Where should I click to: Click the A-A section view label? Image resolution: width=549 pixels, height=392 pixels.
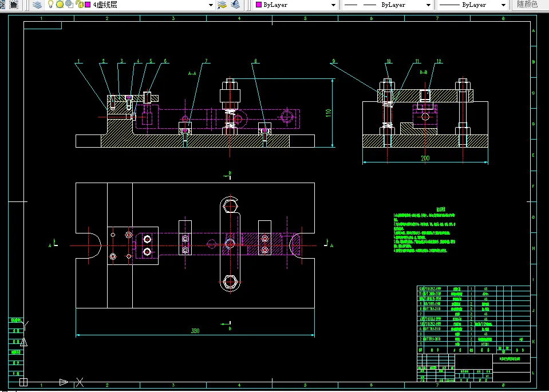point(192,74)
